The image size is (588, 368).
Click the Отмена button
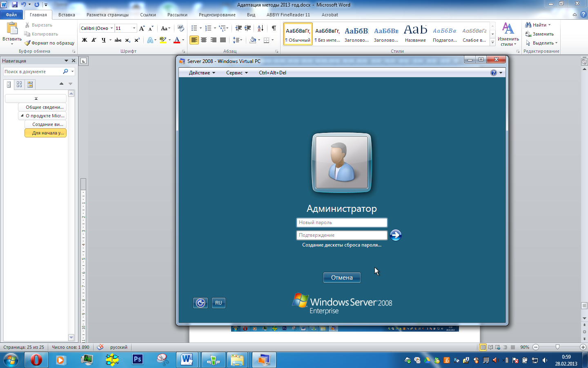pyautogui.click(x=342, y=278)
